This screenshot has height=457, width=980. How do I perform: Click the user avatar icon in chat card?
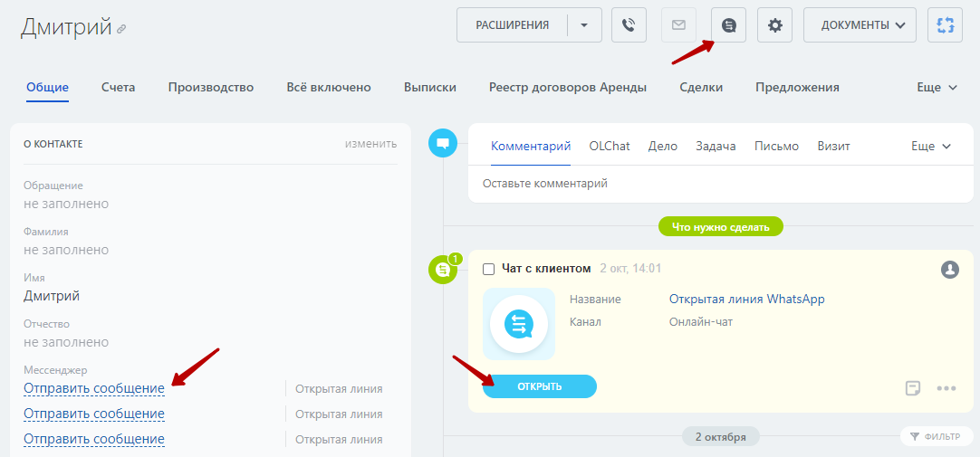pos(949,270)
